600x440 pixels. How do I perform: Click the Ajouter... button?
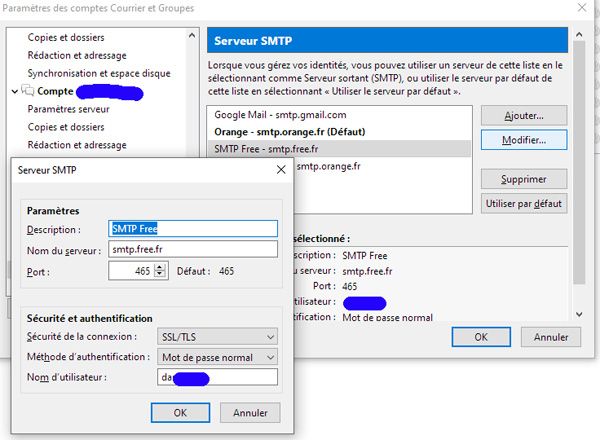(524, 116)
